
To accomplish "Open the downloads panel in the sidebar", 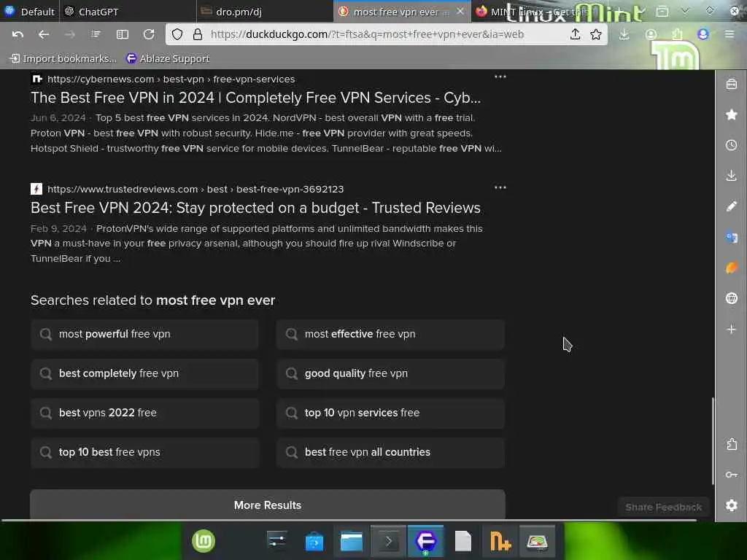I will pos(731,176).
